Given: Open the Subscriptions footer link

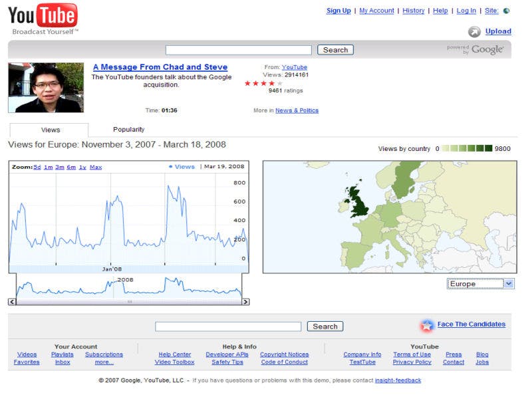Looking at the screenshot, I should coord(104,354).
